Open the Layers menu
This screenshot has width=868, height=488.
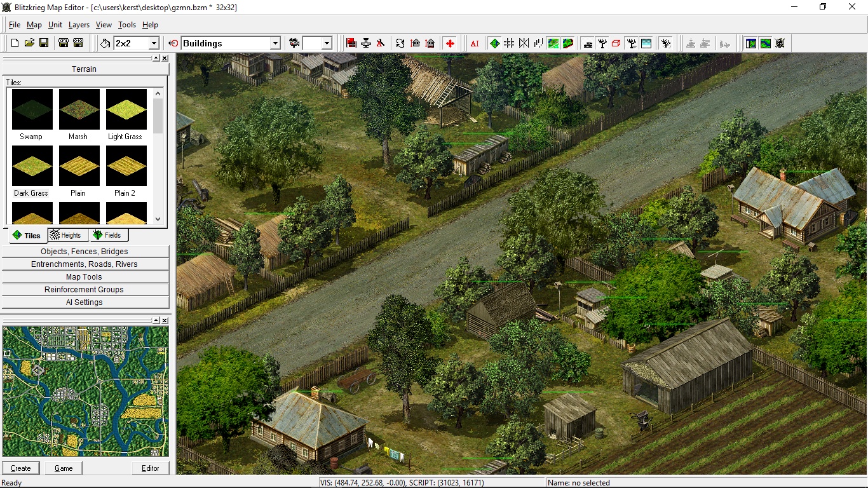click(x=79, y=25)
